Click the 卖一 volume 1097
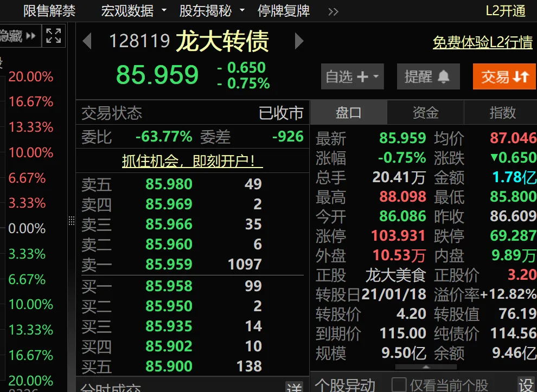 (x=245, y=264)
